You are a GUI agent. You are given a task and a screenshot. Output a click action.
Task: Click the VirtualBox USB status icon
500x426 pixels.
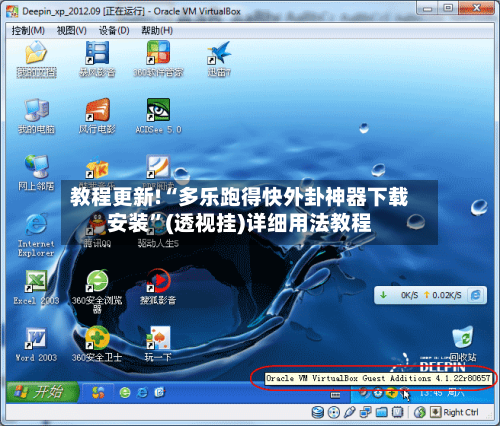349,412
